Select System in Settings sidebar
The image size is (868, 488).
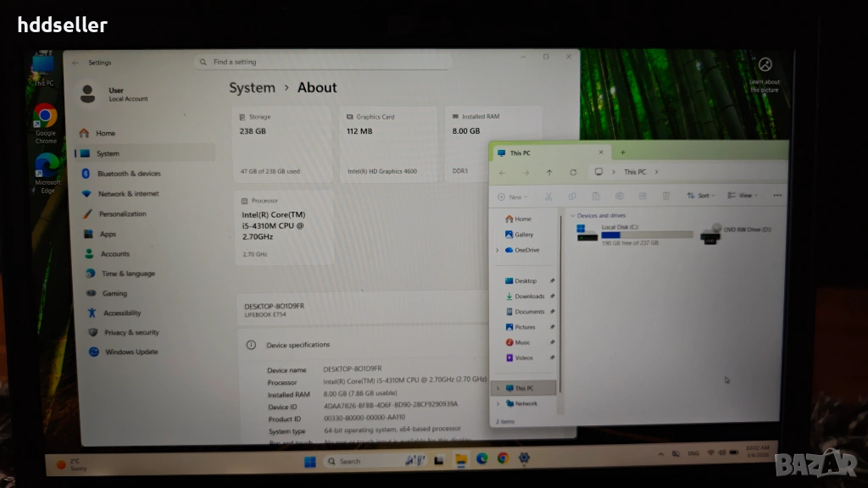(x=144, y=153)
